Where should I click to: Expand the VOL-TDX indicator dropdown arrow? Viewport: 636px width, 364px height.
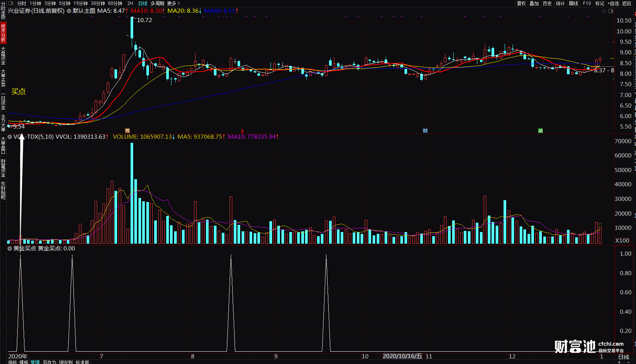tap(10, 137)
